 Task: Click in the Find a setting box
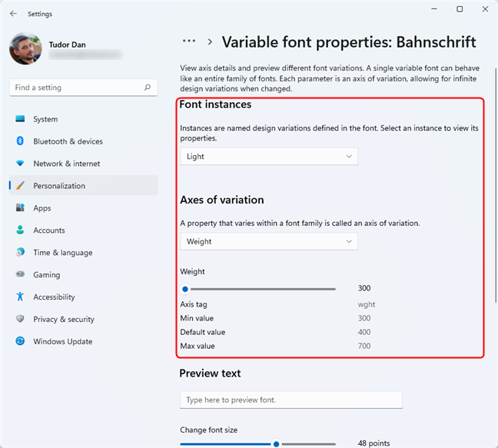click(83, 88)
